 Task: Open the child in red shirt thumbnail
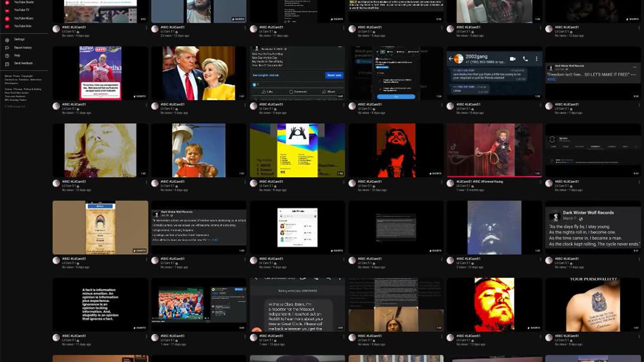199,150
